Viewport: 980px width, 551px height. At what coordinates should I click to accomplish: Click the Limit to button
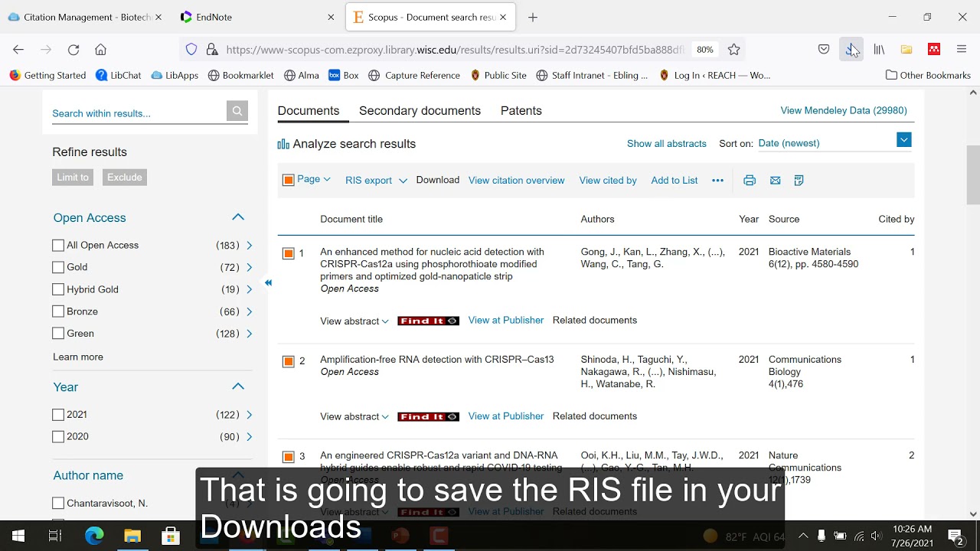[x=73, y=178]
